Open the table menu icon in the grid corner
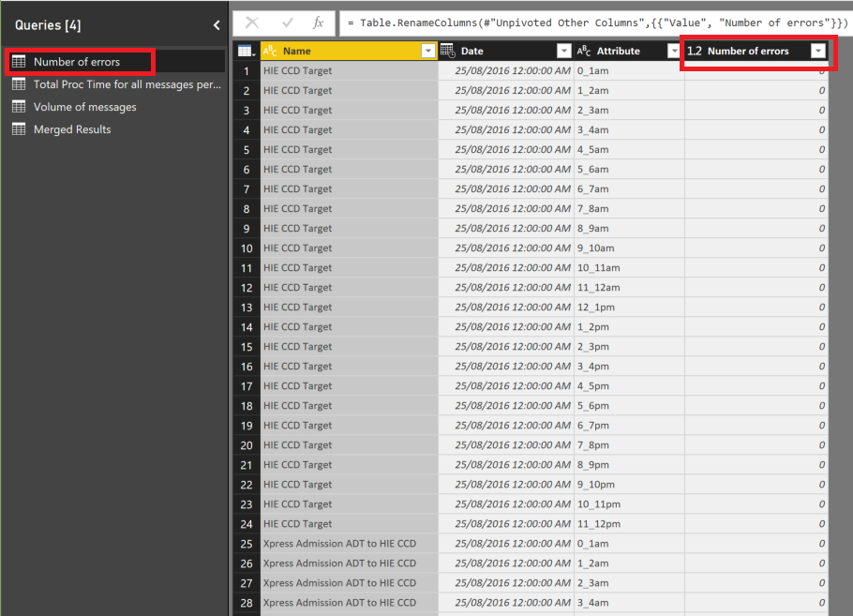Image resolution: width=853 pixels, height=616 pixels. click(247, 52)
